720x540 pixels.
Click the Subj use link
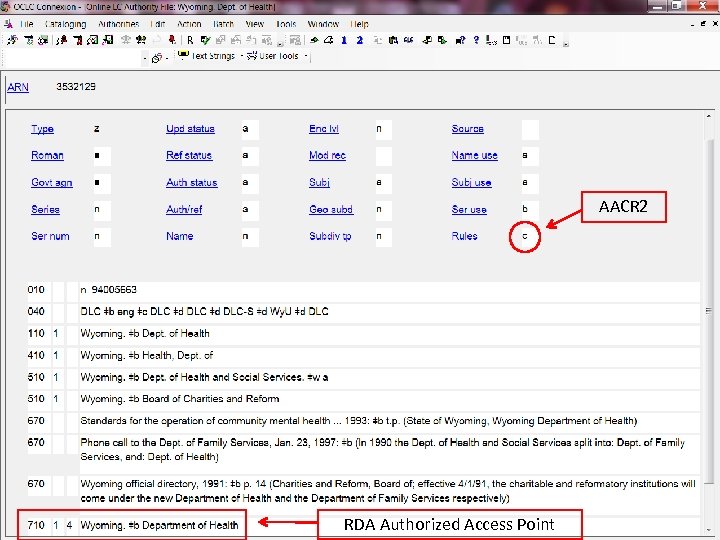click(x=472, y=183)
